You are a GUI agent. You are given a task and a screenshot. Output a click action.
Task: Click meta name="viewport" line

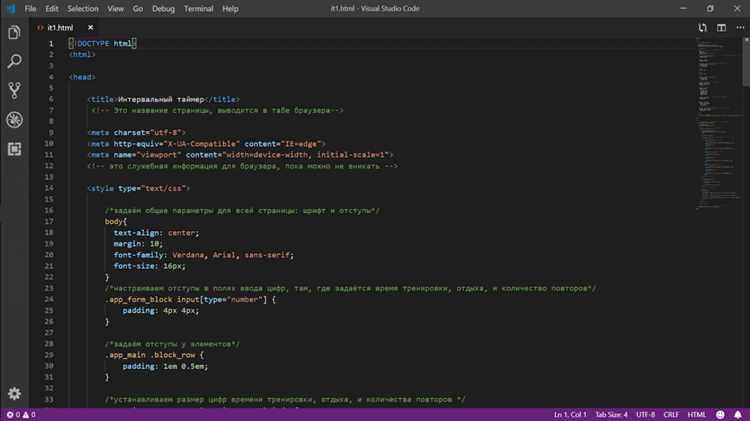[240, 155]
